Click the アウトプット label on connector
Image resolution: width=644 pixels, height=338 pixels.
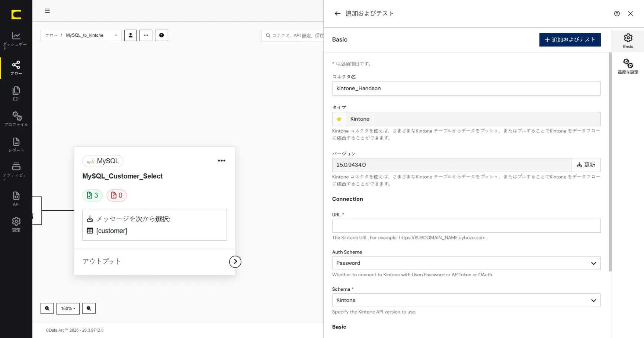coord(102,261)
